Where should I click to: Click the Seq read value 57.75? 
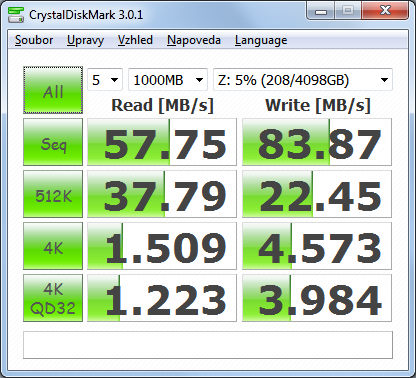[162, 142]
